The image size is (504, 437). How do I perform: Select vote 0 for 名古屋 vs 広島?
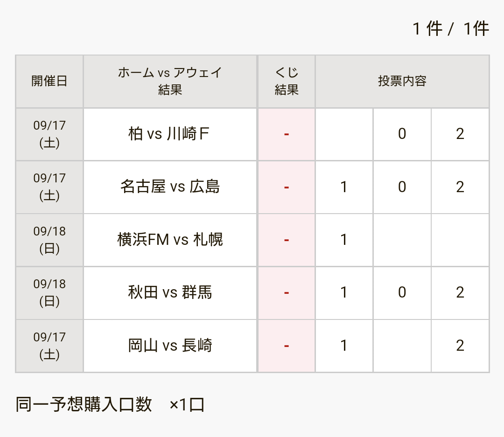402,187
